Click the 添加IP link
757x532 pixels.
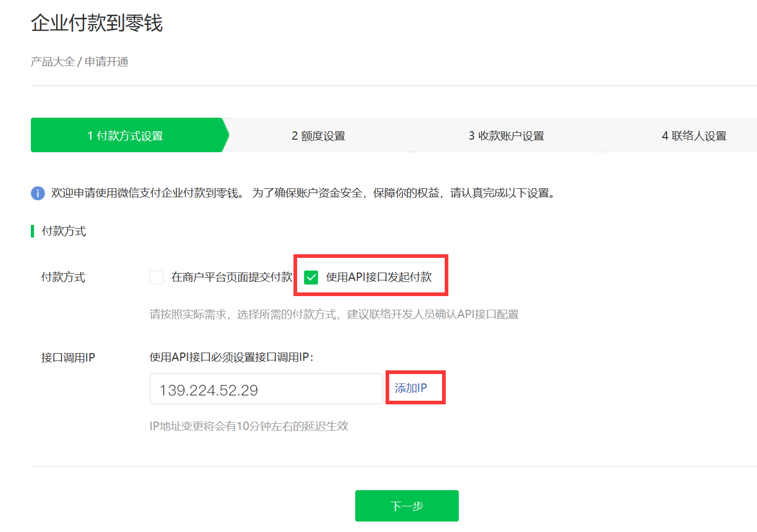(x=411, y=388)
